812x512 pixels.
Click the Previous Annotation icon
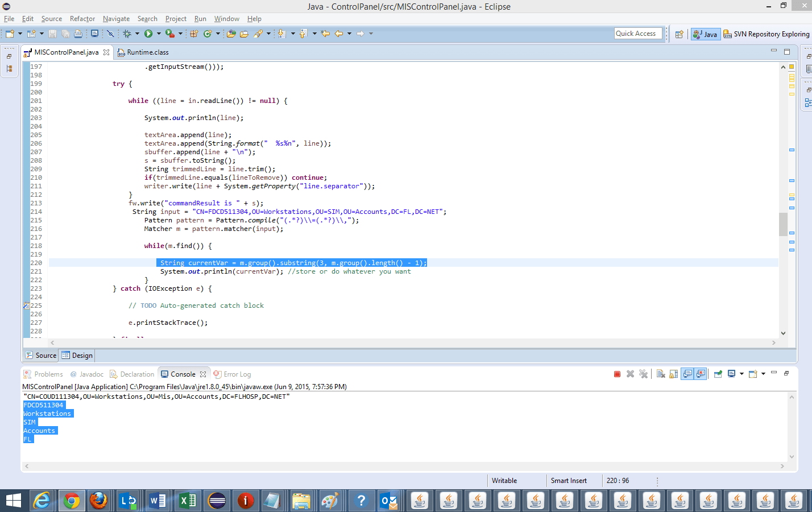click(x=304, y=34)
